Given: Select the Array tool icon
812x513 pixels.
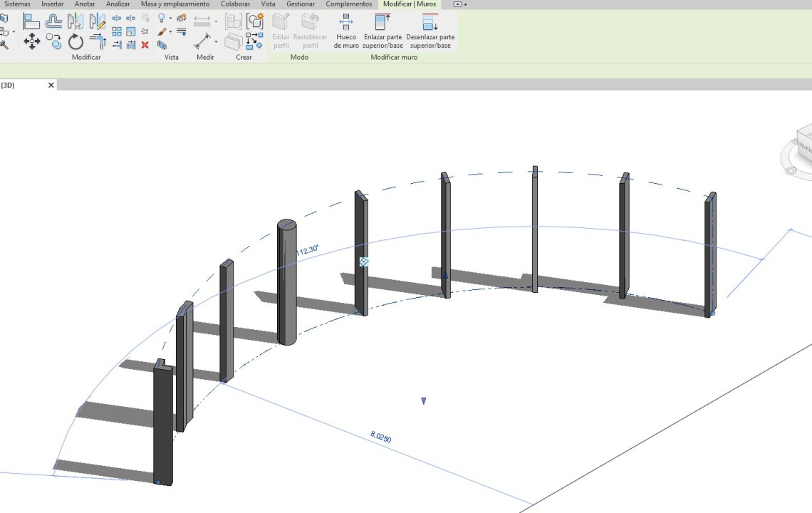Looking at the screenshot, I should 118,31.
